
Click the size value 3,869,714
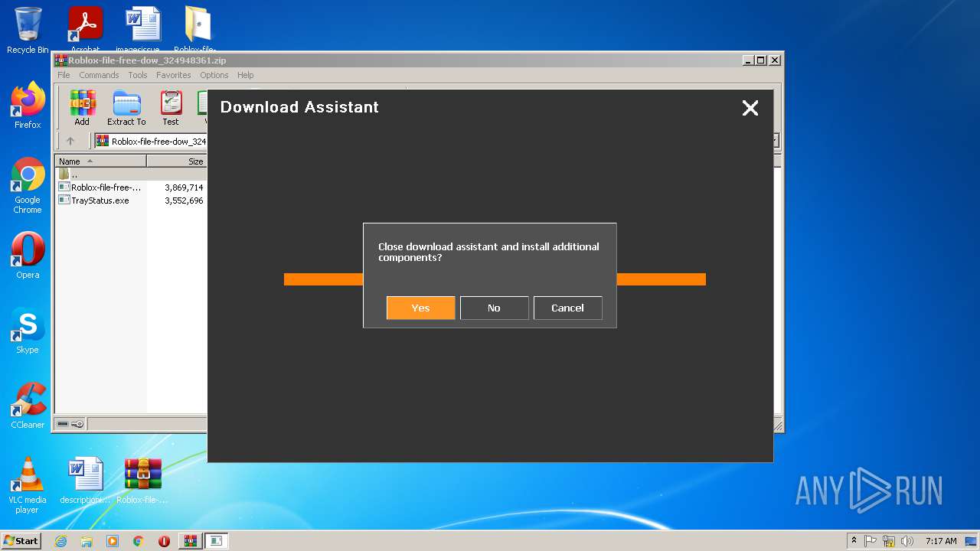pos(184,187)
